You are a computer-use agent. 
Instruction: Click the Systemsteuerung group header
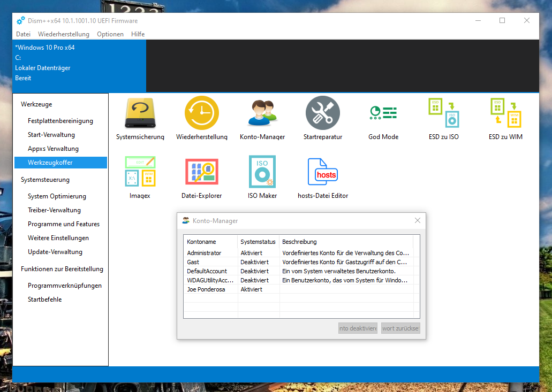[45, 180]
